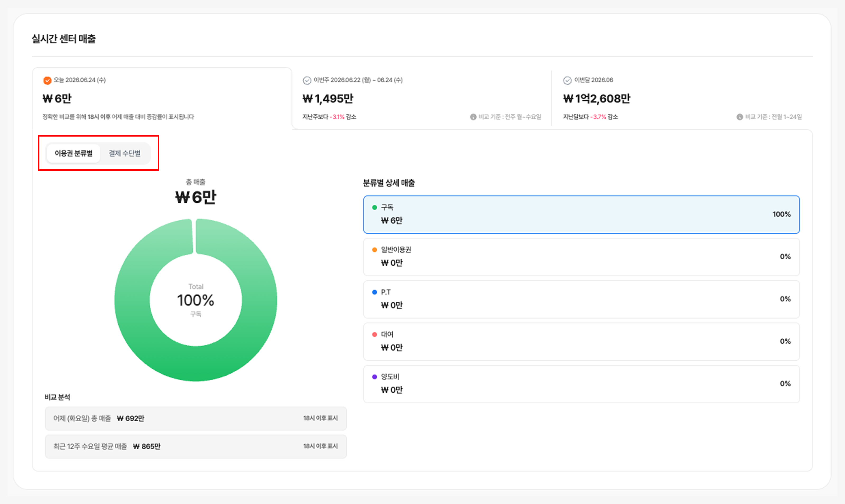Click the ₩ 1,495만 weekly amount

pos(328,99)
